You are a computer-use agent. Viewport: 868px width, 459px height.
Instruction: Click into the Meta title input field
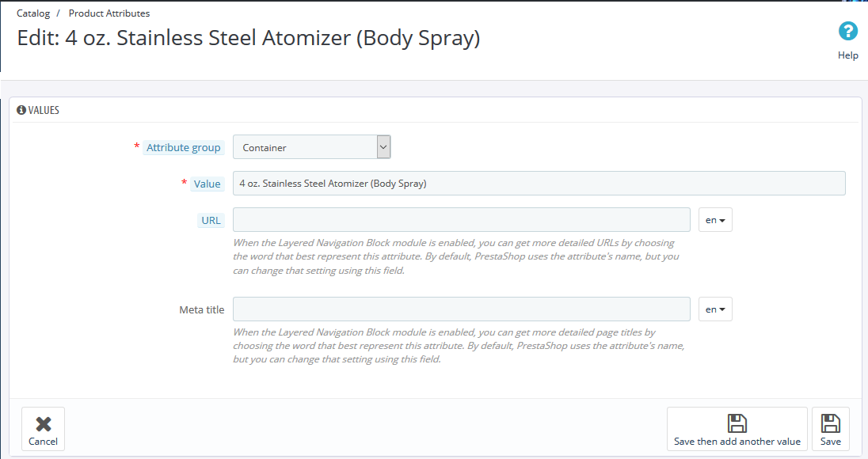pos(461,309)
